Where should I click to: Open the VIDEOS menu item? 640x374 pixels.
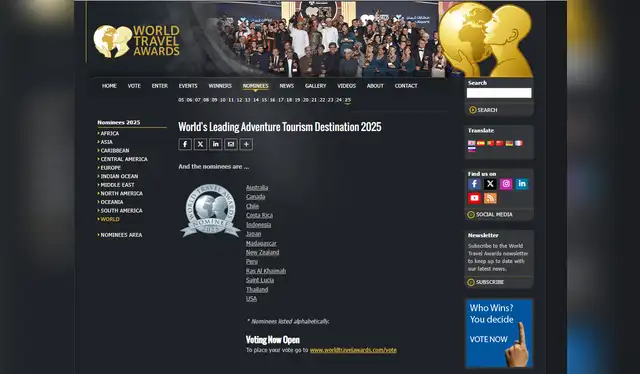click(347, 86)
